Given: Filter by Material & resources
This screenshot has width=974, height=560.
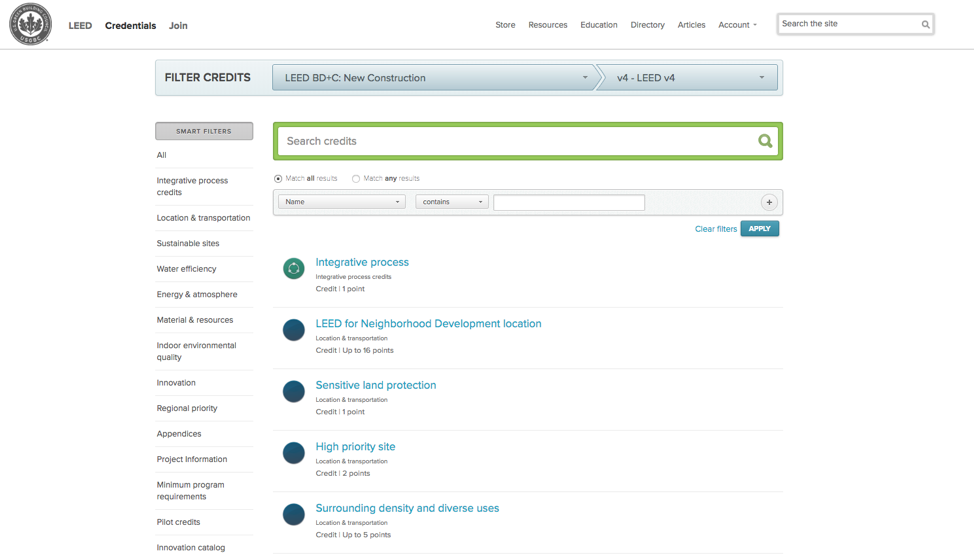Looking at the screenshot, I should tap(195, 320).
